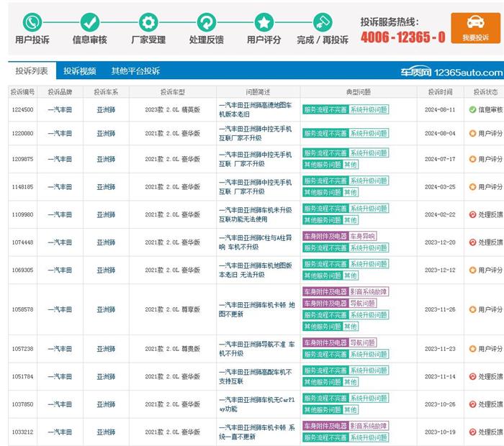Image resolution: width=504 pixels, height=446 pixels.
Task: Open complaint 一汽丰田亚洲狮车机无CarPlay功能
Action: coord(256,404)
